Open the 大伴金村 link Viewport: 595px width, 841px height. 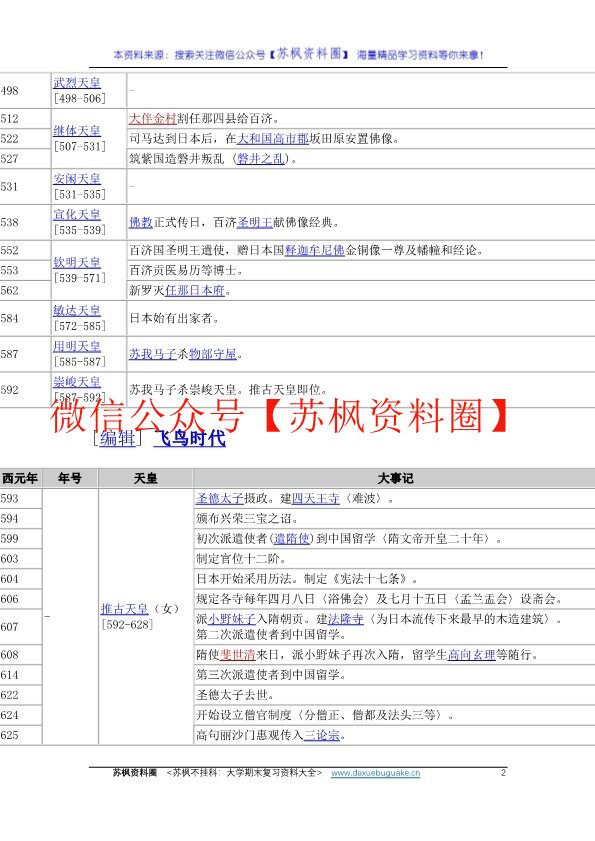153,119
